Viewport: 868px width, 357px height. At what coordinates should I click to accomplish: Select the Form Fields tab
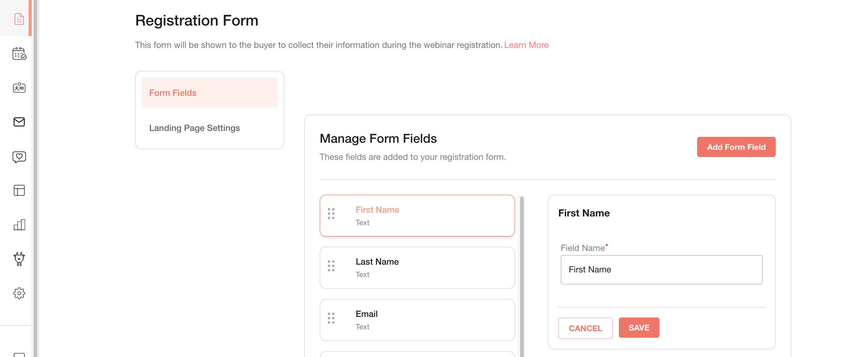[x=210, y=92]
